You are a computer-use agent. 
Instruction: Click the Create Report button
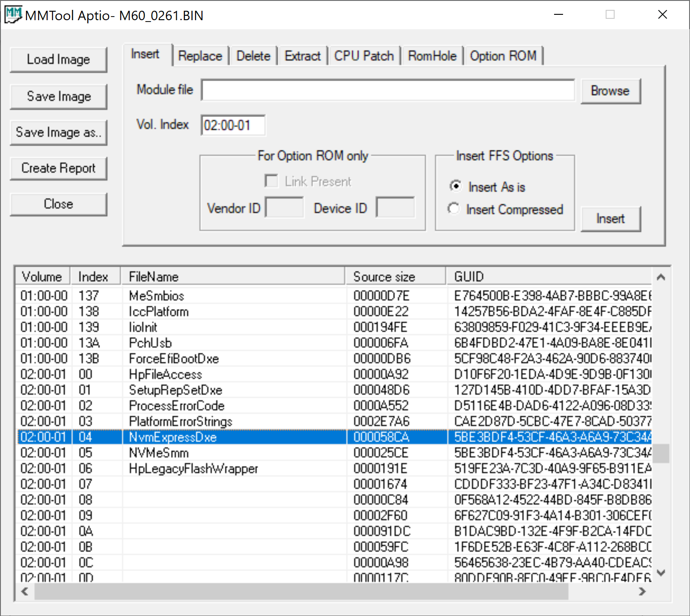pos(58,168)
